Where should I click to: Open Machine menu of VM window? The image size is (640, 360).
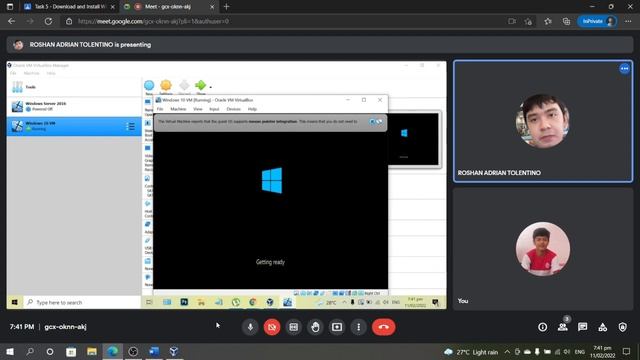[x=178, y=109]
